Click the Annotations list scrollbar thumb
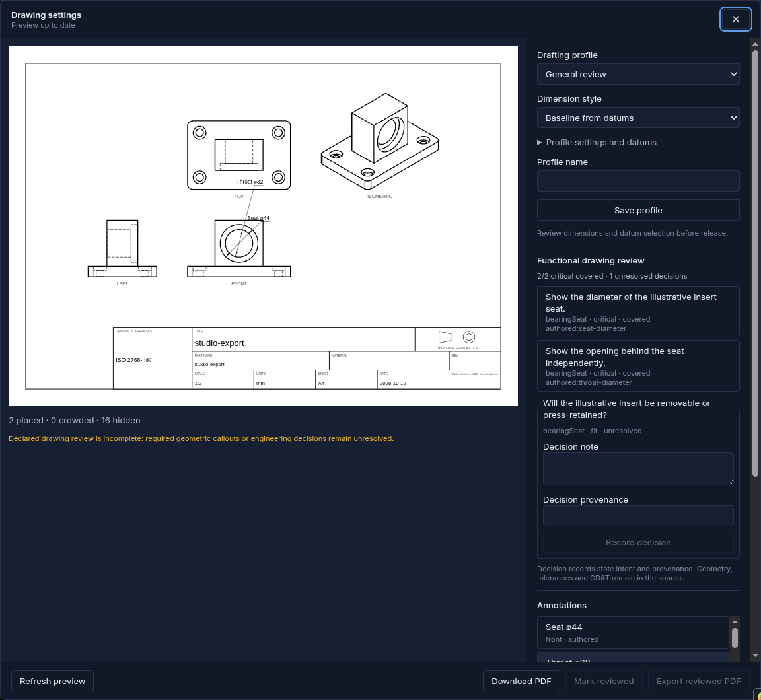 click(735, 637)
